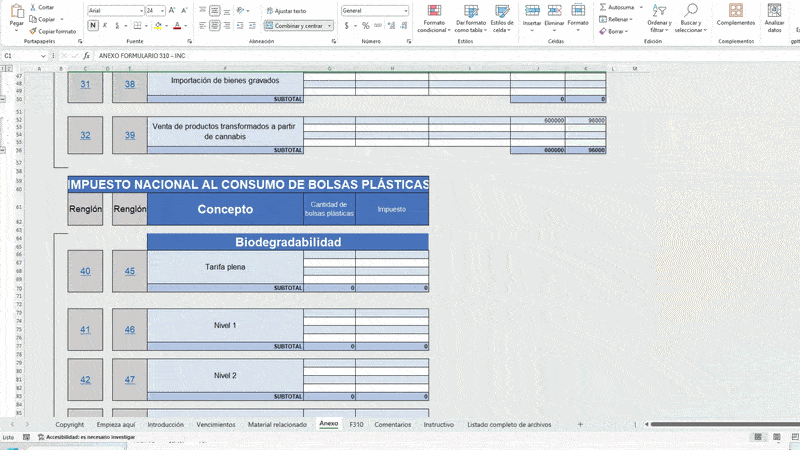Click the hyperlink 39 beside cannabis row
Screen dimensions: 800x450
tap(130, 135)
